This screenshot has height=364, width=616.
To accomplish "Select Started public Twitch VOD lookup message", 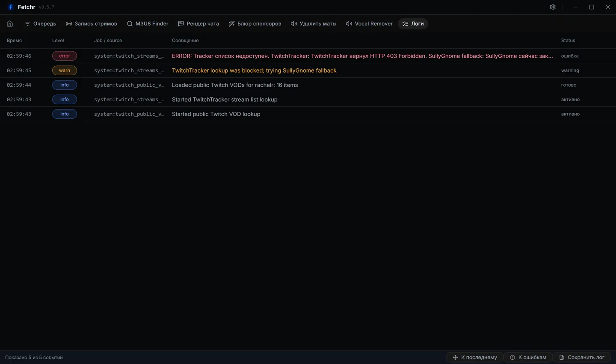I will (x=216, y=114).
